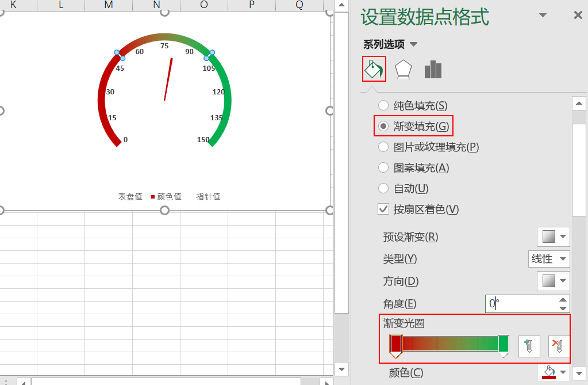Viewport: 588px width, 385px height.
Task: Click the format pane scrollbar thumb
Action: [x=579, y=170]
